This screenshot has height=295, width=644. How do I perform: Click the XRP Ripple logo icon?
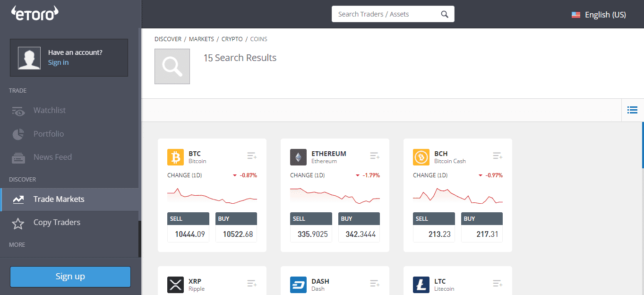pos(175,285)
